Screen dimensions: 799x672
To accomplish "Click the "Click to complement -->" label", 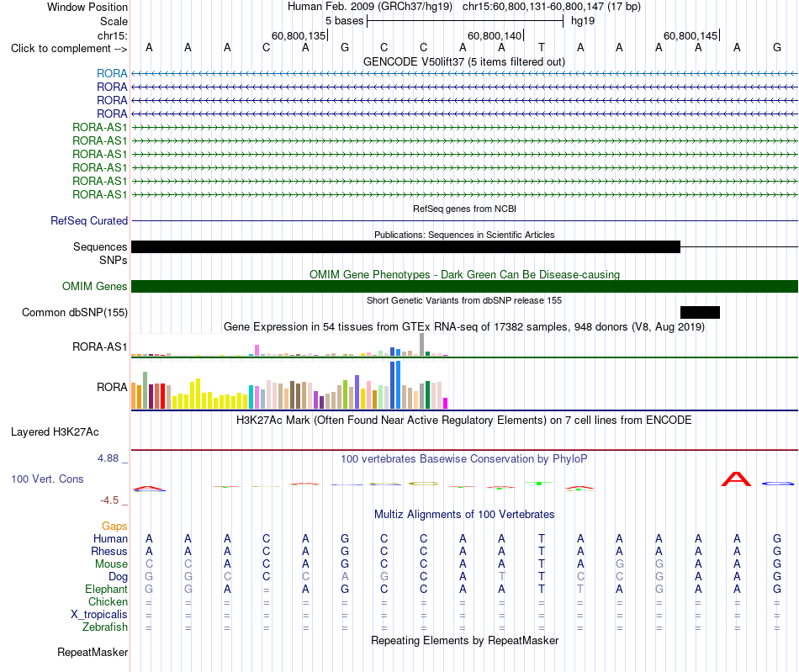I will (69, 49).
